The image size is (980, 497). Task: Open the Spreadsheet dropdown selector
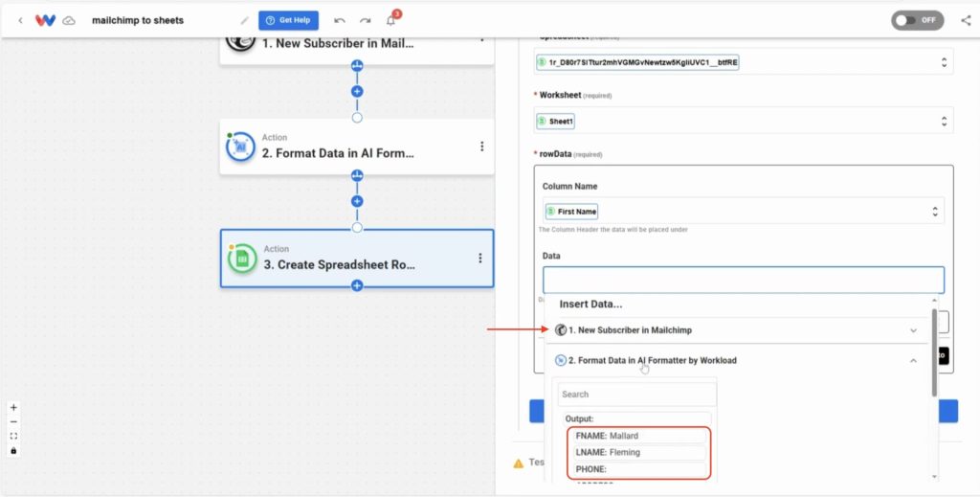pos(743,62)
